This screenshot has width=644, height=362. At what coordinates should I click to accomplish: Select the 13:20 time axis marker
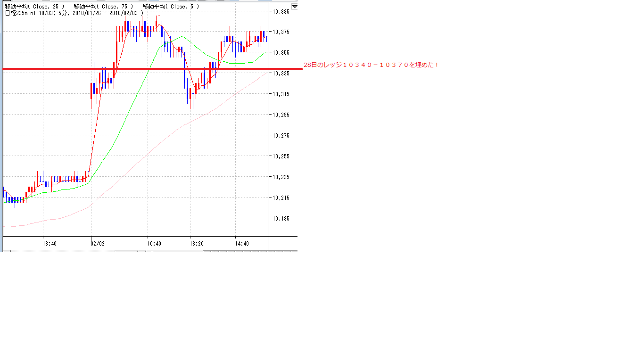[x=197, y=244]
